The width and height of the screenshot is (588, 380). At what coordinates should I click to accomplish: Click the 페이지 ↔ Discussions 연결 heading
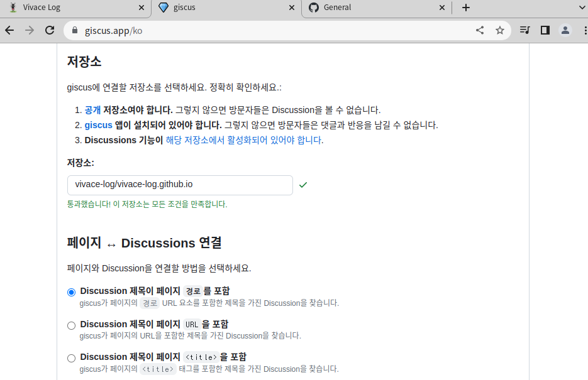point(145,242)
